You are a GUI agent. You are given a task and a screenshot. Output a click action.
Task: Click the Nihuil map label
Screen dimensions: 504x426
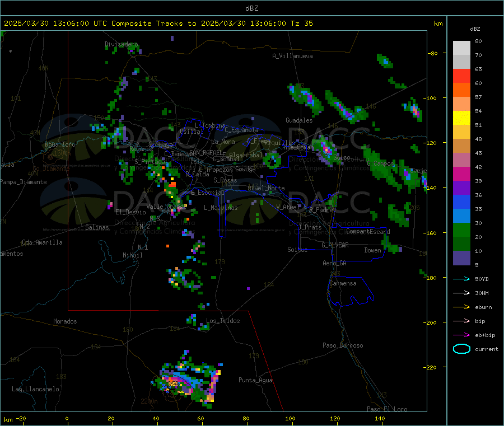click(132, 255)
